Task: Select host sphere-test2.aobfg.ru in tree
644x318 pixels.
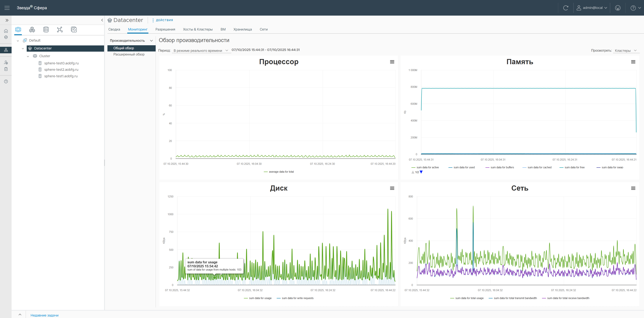Action: point(61,70)
